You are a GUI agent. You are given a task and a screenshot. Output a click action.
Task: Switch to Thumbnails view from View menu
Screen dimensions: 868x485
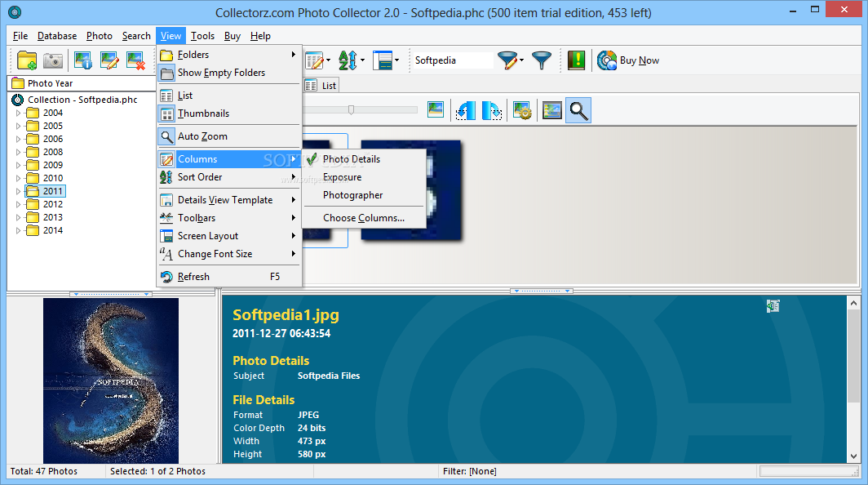click(229, 113)
